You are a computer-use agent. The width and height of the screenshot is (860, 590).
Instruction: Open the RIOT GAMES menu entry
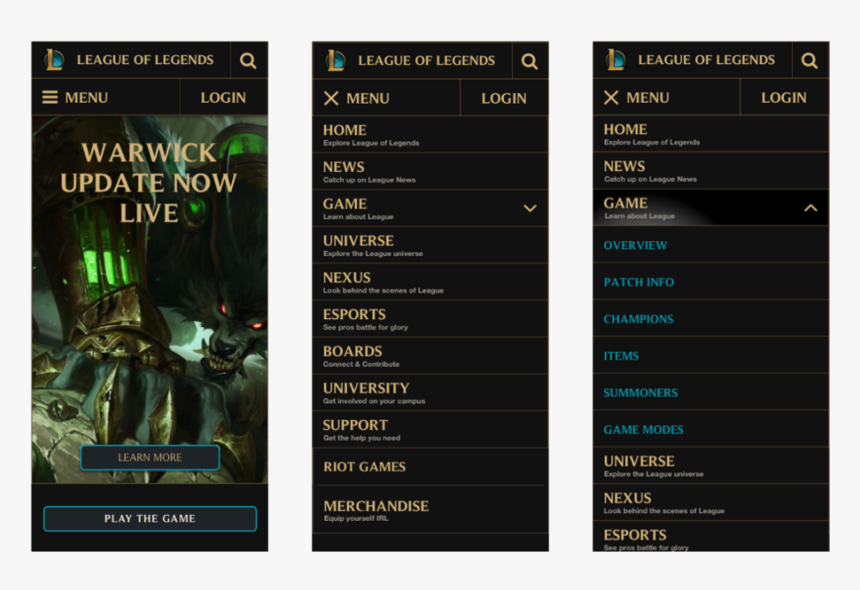click(430, 467)
